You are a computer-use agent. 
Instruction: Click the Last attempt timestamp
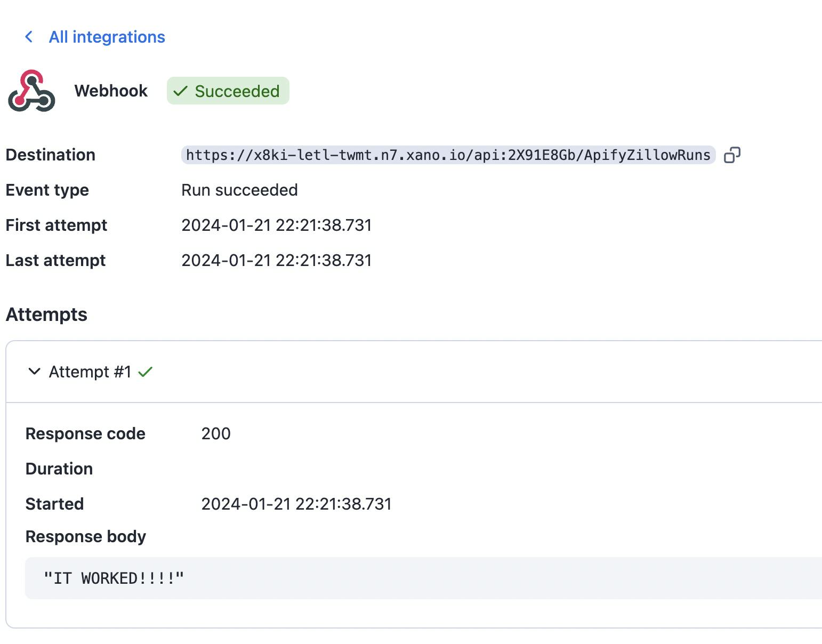[x=276, y=261]
